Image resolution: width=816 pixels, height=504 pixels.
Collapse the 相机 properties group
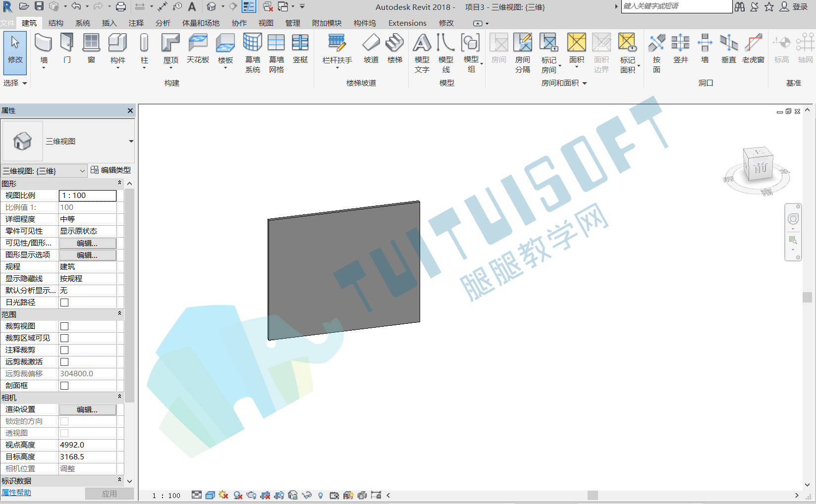pyautogui.click(x=119, y=397)
